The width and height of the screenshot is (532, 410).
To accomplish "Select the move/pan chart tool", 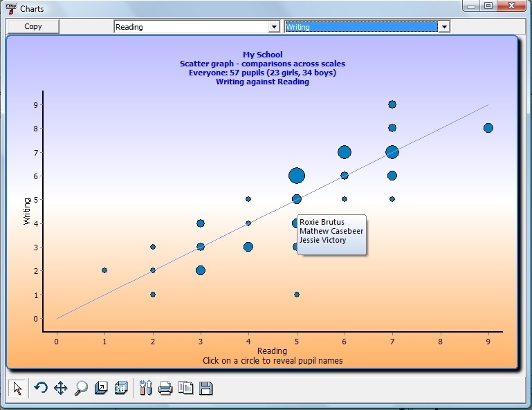I will (61, 388).
